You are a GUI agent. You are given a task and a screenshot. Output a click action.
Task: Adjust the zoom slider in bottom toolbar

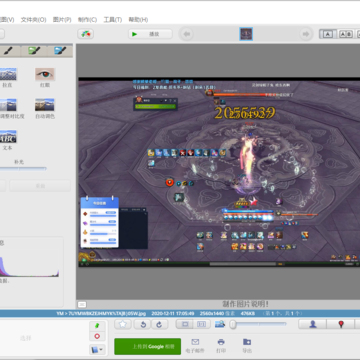pos(258,324)
